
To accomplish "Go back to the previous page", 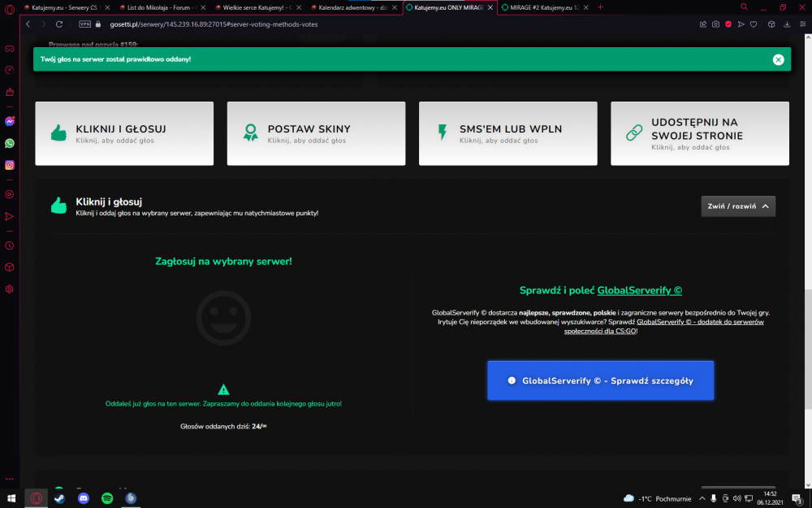I will pos(28,24).
